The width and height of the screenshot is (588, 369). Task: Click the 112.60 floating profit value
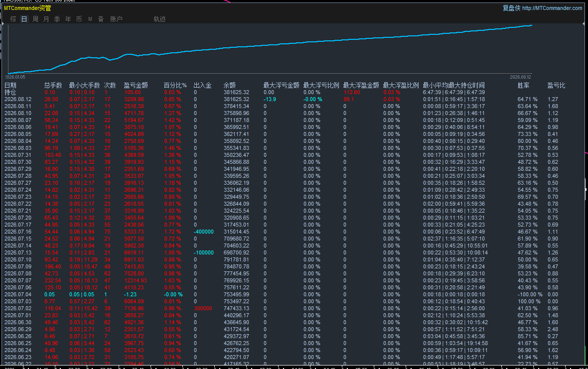pyautogui.click(x=352, y=92)
